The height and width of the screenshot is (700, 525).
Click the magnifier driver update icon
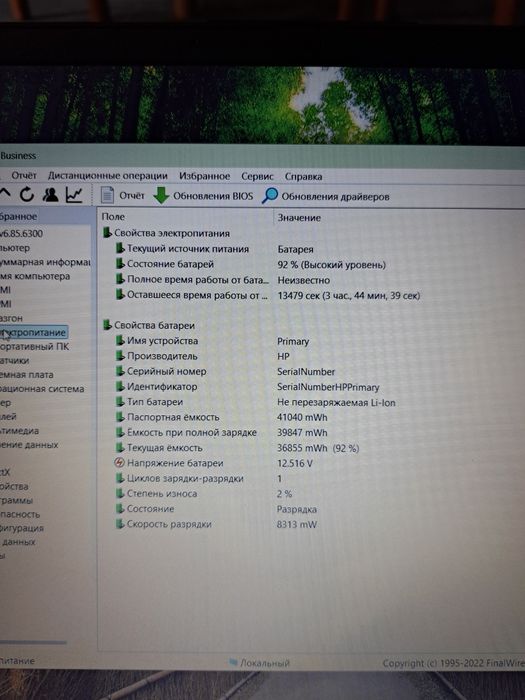270,196
